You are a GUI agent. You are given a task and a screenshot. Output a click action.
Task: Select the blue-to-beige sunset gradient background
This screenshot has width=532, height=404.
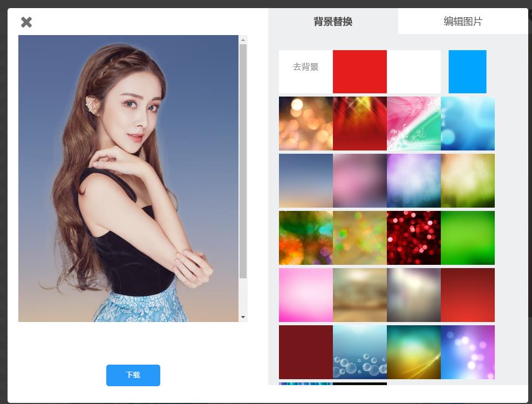point(306,181)
